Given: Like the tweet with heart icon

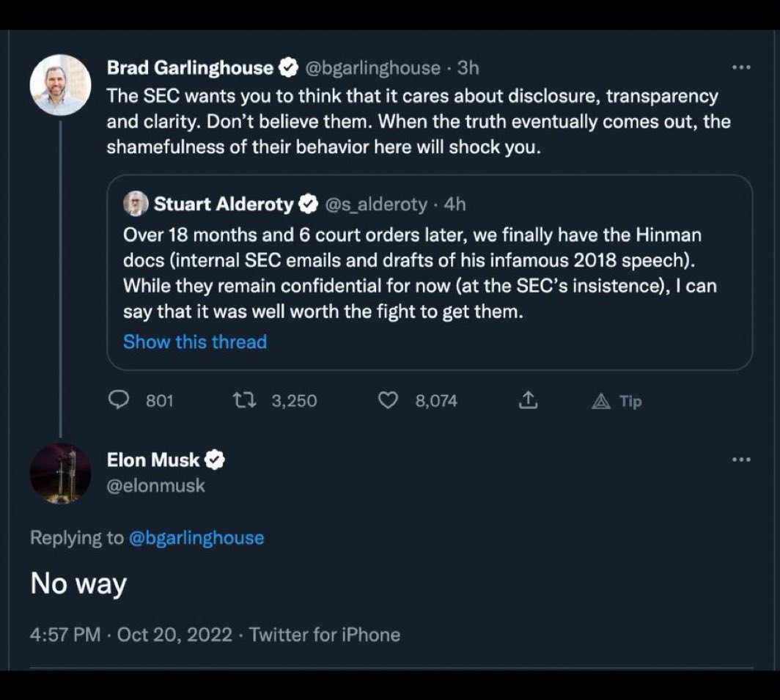Looking at the screenshot, I should (389, 400).
